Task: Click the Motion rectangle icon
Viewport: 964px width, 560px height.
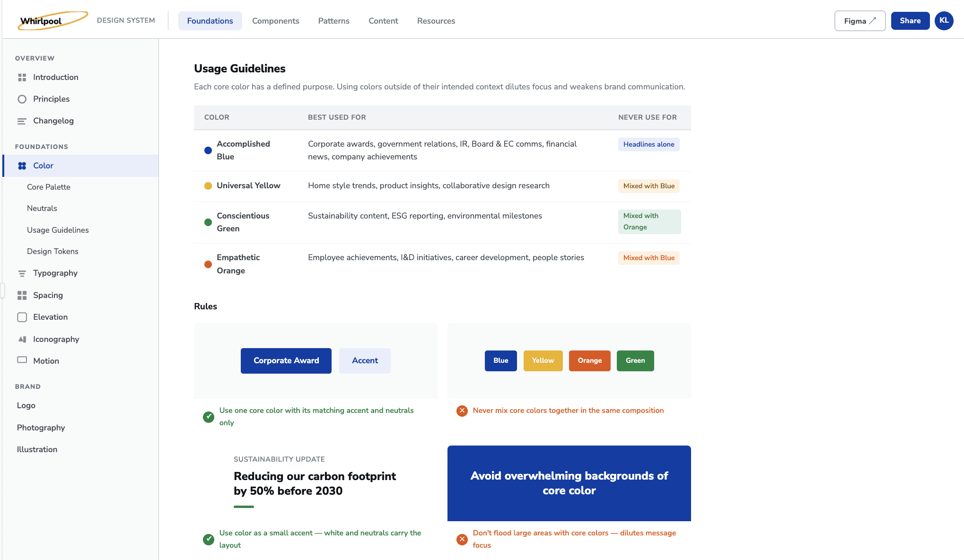Action: pyautogui.click(x=22, y=360)
